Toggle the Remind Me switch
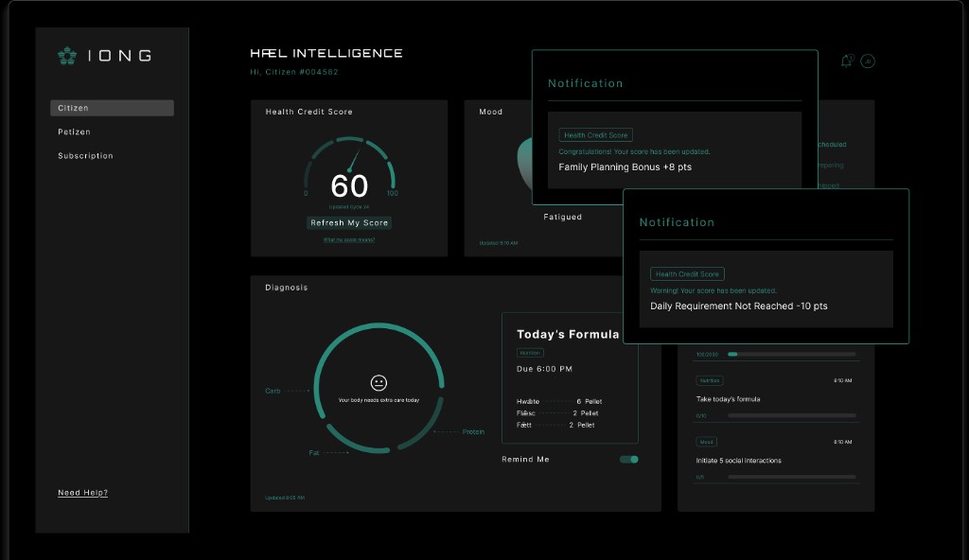This screenshot has width=969, height=560. [x=629, y=459]
